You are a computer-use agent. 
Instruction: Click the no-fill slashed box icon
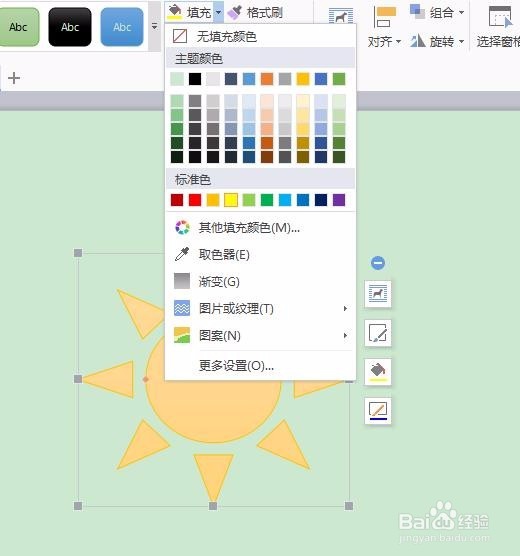tap(180, 36)
